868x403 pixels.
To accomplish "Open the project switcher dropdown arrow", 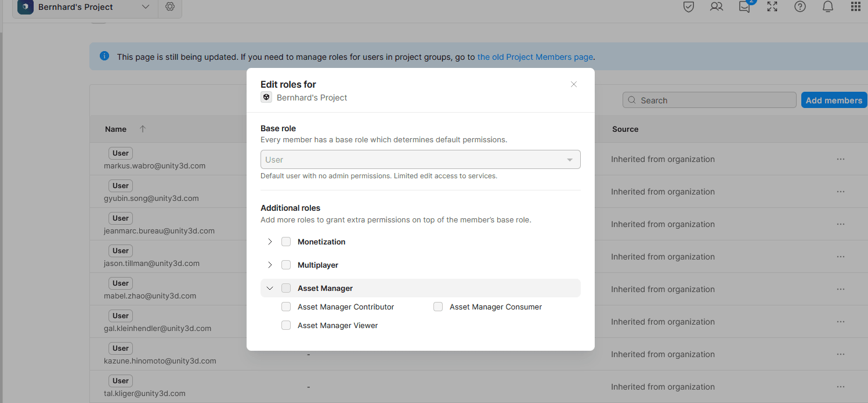I will pos(146,7).
